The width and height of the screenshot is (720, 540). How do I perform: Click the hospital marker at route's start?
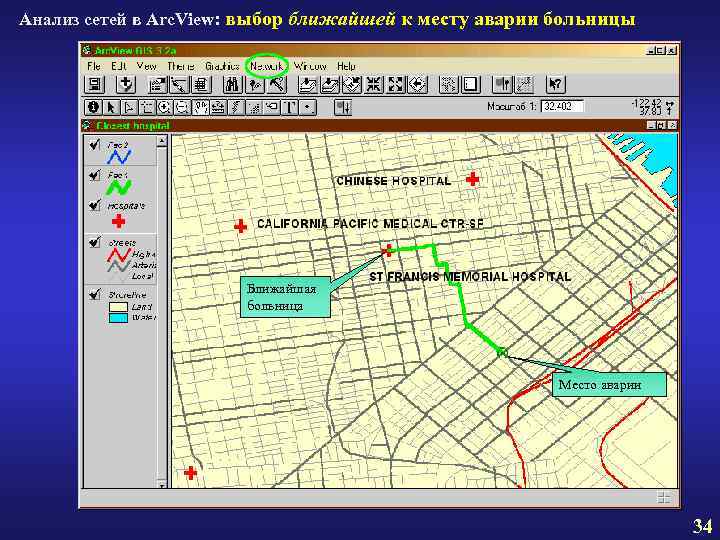pos(387,250)
